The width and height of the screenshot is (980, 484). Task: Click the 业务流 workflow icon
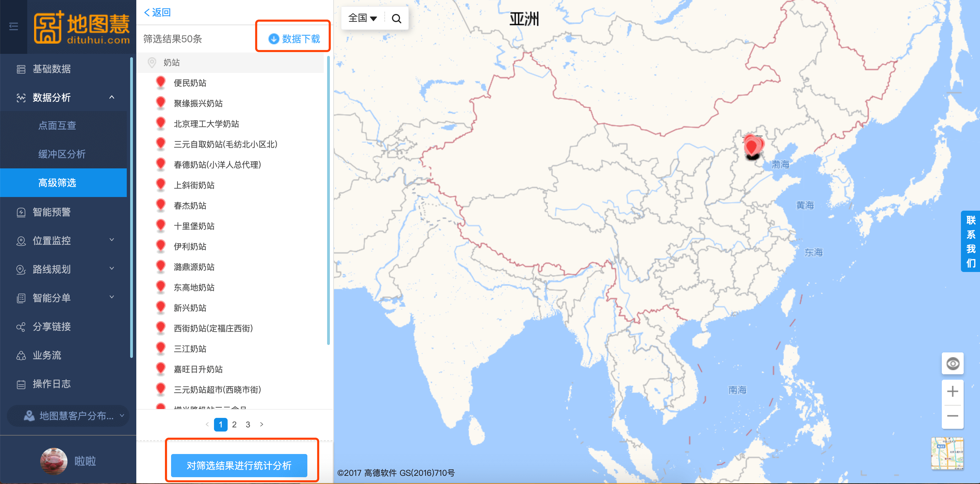pyautogui.click(x=21, y=356)
